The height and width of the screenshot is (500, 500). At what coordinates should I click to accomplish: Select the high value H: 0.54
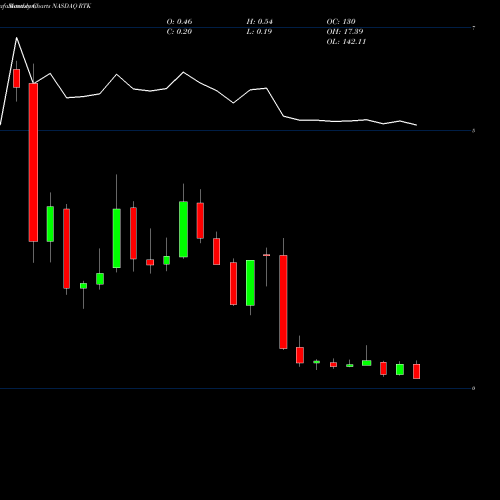point(259,21)
